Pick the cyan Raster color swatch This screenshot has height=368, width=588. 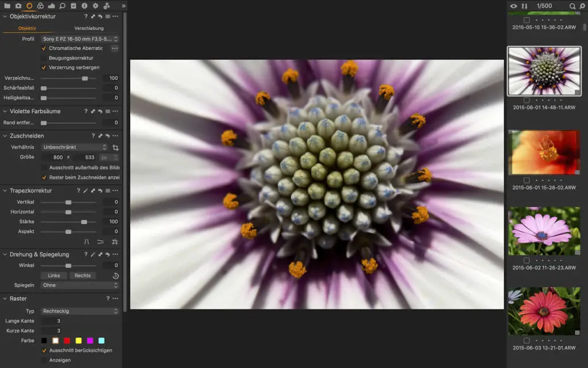(101, 340)
